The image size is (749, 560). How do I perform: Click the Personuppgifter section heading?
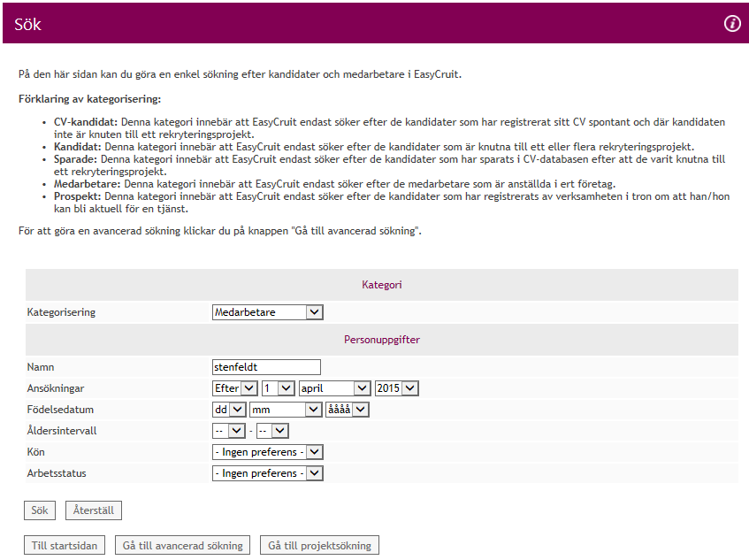coord(382,340)
